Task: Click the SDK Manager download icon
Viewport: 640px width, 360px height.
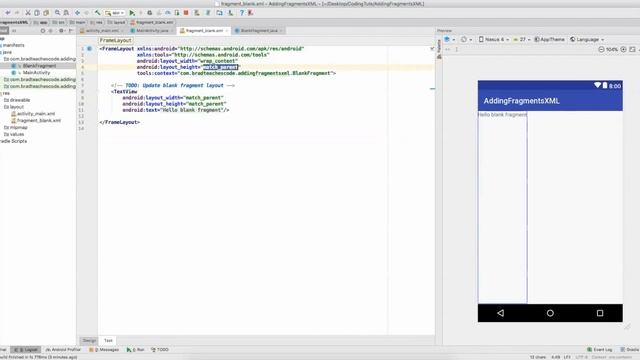Action: pyautogui.click(x=231, y=13)
